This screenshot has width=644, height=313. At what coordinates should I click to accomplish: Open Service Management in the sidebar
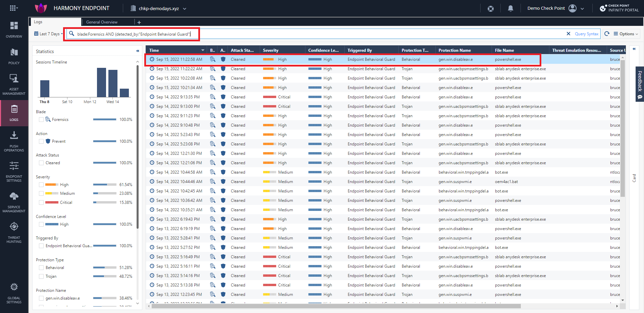(x=14, y=202)
